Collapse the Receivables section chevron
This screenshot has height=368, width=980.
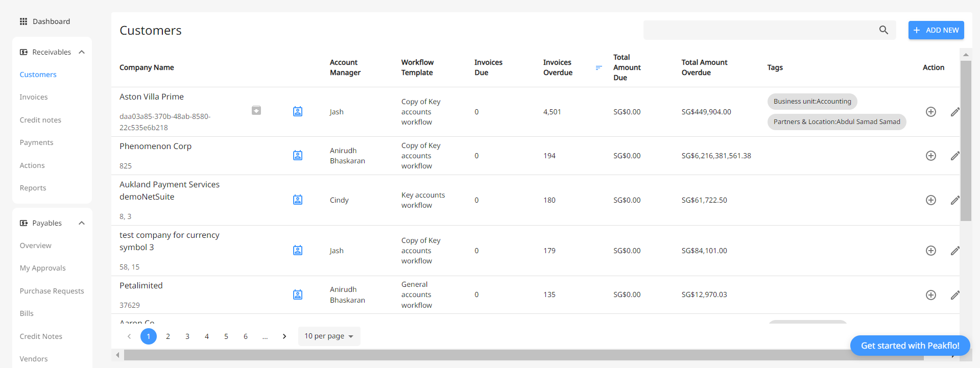[82, 52]
